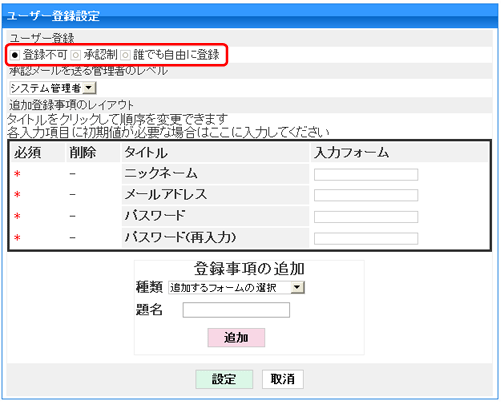Click the パスワード initial value field
501x405 pixels.
366,217
